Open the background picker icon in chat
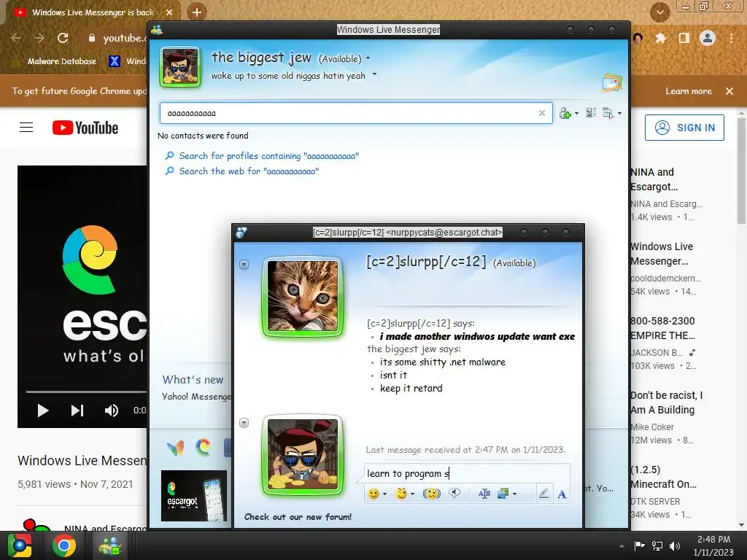Image resolution: width=747 pixels, height=560 pixels. pos(503,494)
